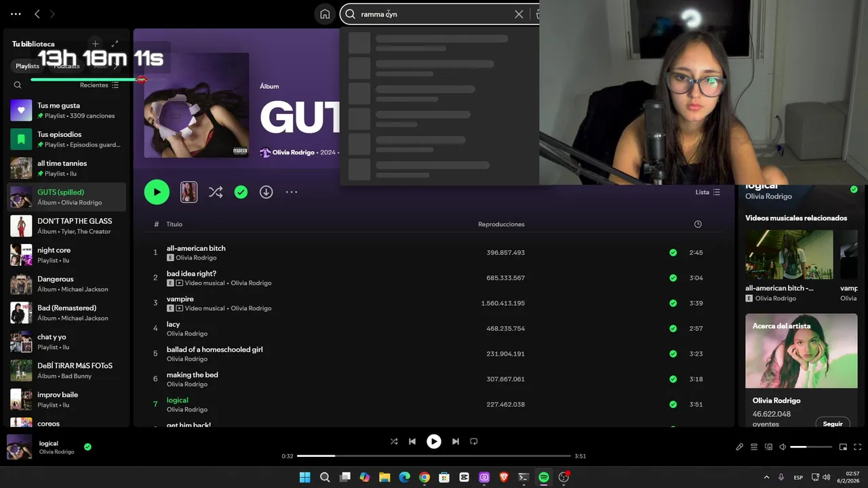This screenshot has width=868, height=488.
Task: Open now playing album cover thumbnail
Action: [19, 447]
